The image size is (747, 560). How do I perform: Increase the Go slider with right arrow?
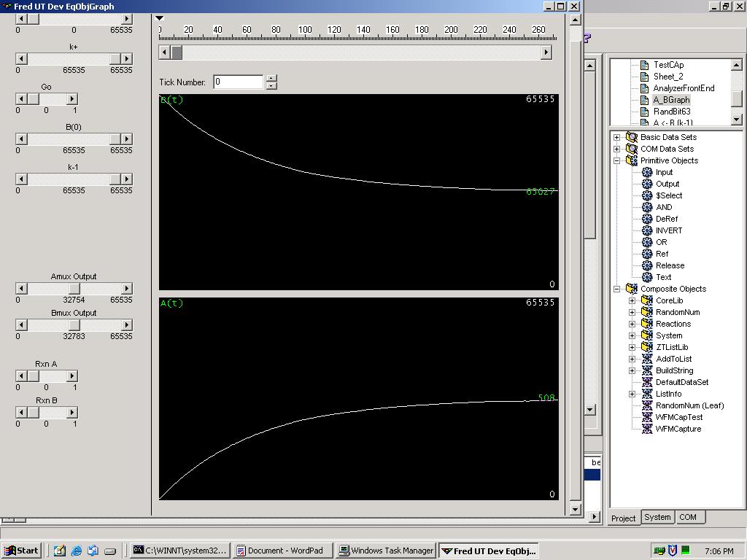(x=72, y=98)
